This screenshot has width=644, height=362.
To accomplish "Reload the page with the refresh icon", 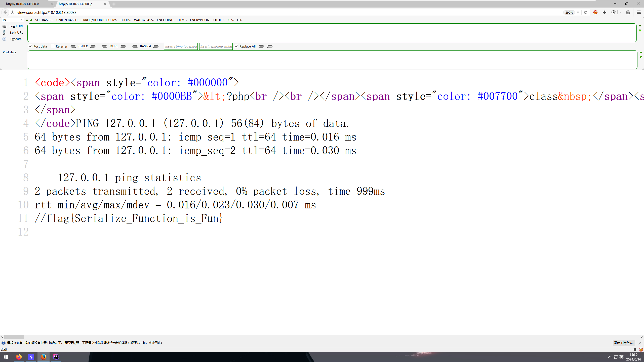I will 585,12.
